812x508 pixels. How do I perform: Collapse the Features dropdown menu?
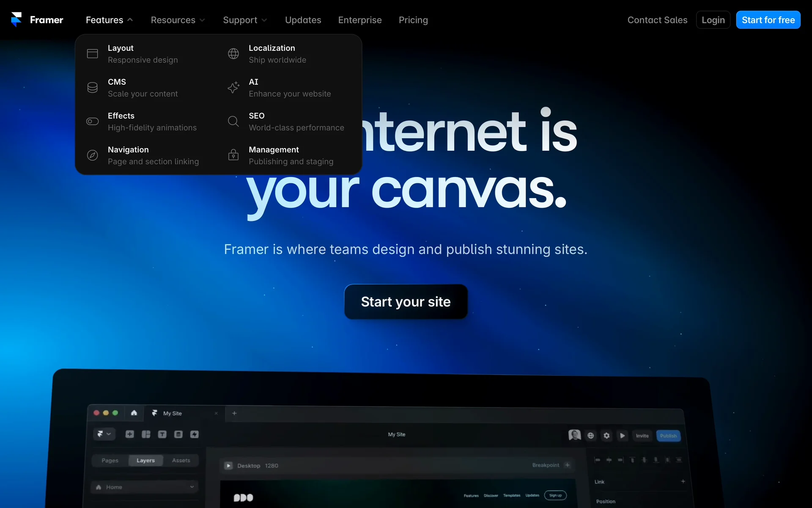(x=109, y=20)
